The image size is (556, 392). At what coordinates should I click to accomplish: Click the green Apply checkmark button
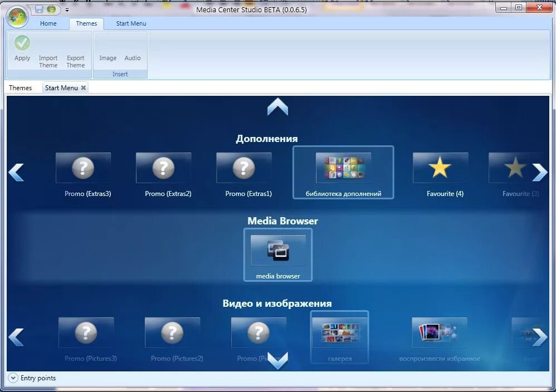22,48
